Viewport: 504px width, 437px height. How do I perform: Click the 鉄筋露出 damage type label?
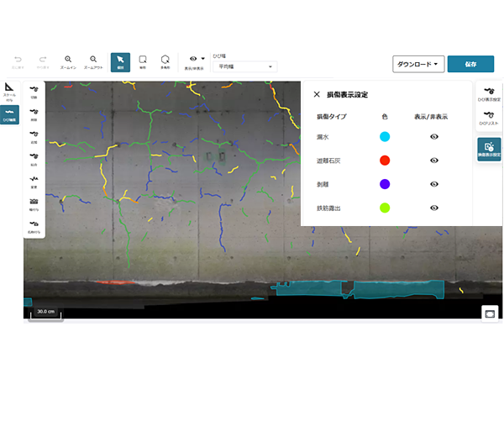click(328, 208)
